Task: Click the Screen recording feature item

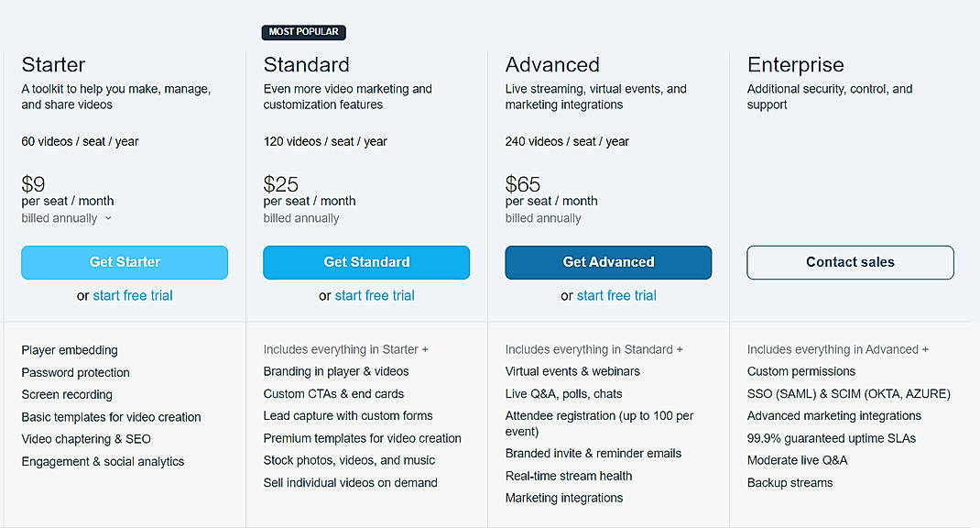Action: (x=66, y=394)
